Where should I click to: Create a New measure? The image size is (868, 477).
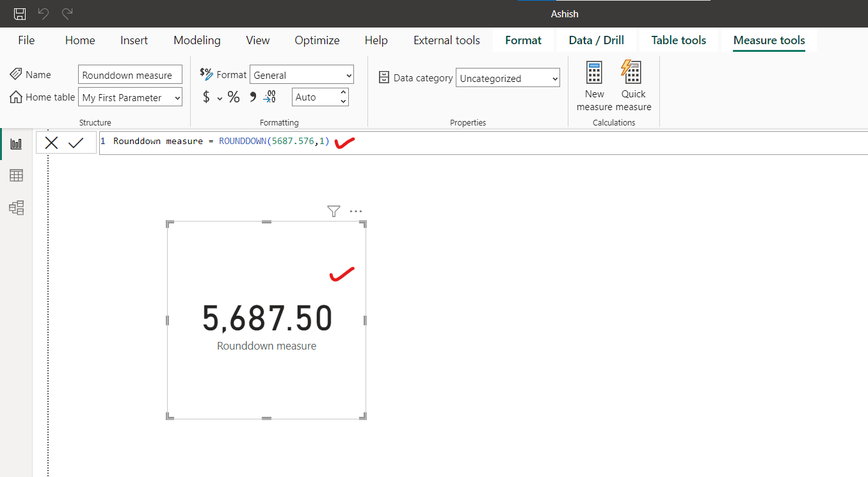[594, 83]
